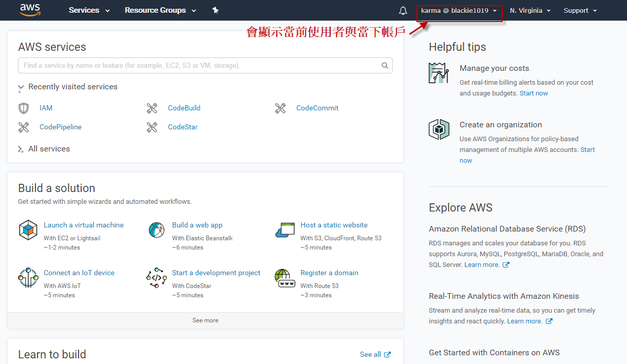
Task: Expand the karma @ blackie1019 account menu
Action: pos(459,11)
